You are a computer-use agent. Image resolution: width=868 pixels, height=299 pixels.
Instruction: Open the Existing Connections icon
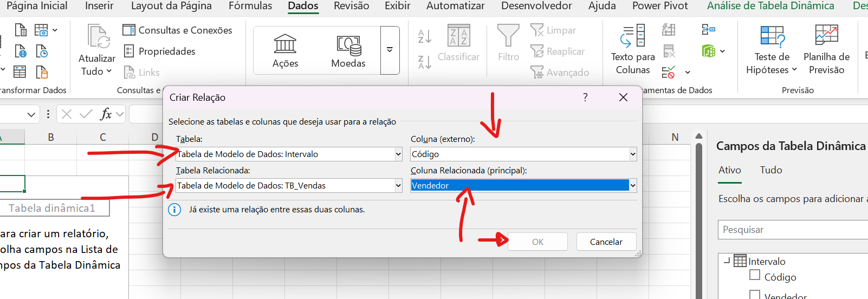click(42, 72)
